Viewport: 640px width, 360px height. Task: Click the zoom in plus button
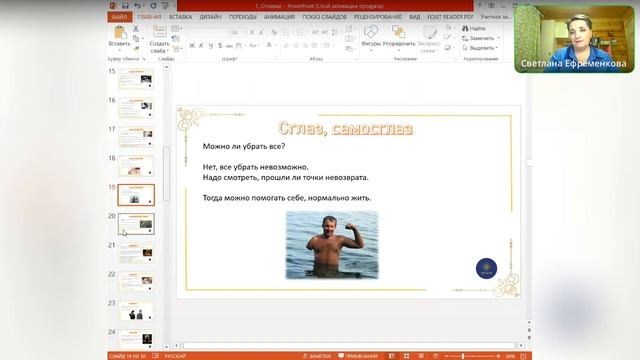pyautogui.click(x=498, y=356)
